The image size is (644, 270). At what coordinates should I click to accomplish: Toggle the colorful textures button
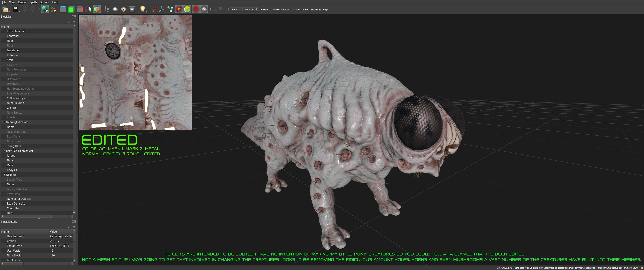click(179, 9)
